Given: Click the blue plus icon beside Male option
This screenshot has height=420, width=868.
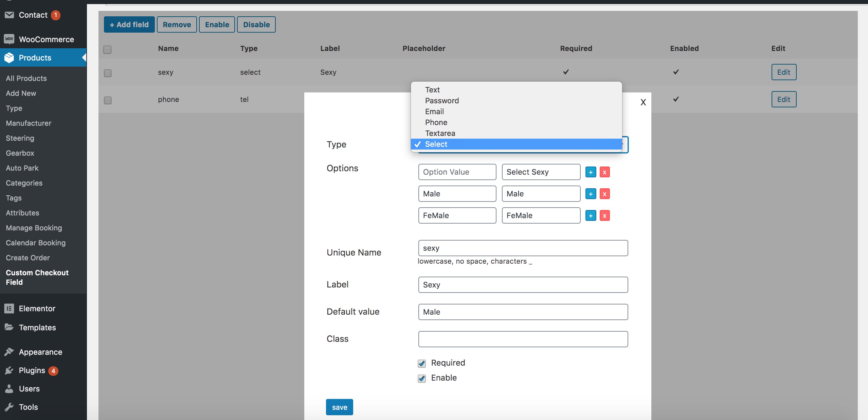Looking at the screenshot, I should [x=591, y=194].
